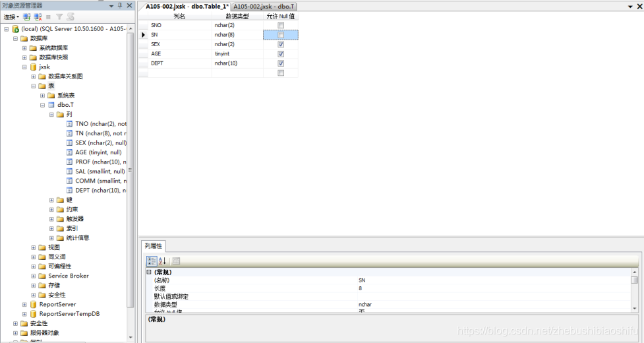
Task: Click the SNO column name cell
Action: [180, 26]
